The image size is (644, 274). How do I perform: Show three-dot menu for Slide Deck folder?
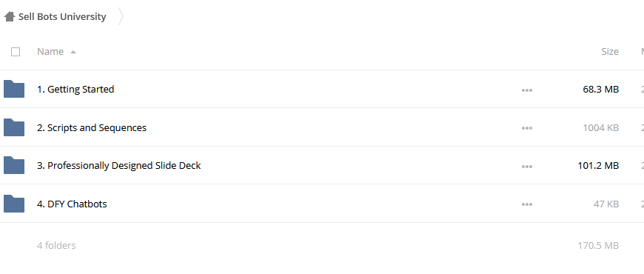(x=527, y=167)
